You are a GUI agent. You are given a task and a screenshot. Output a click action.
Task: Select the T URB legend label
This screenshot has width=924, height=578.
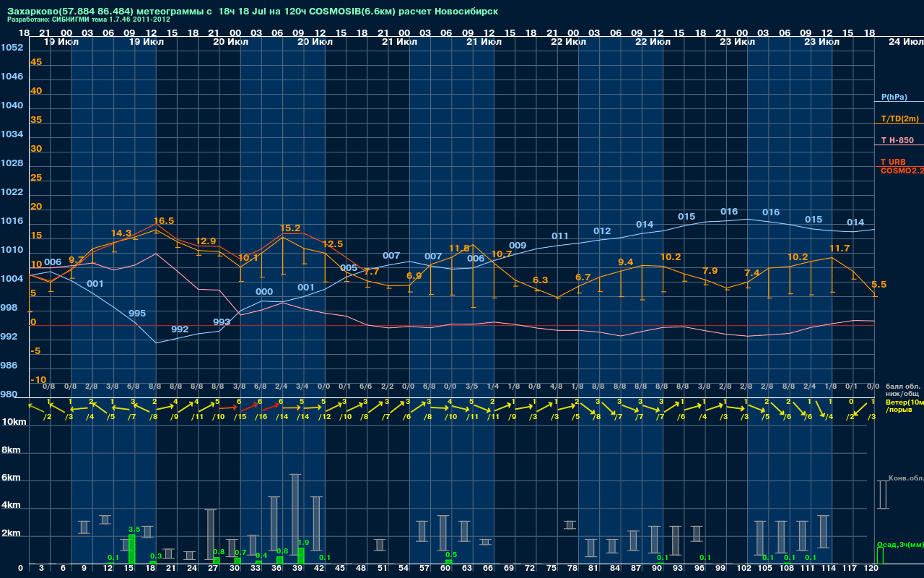[x=893, y=162]
